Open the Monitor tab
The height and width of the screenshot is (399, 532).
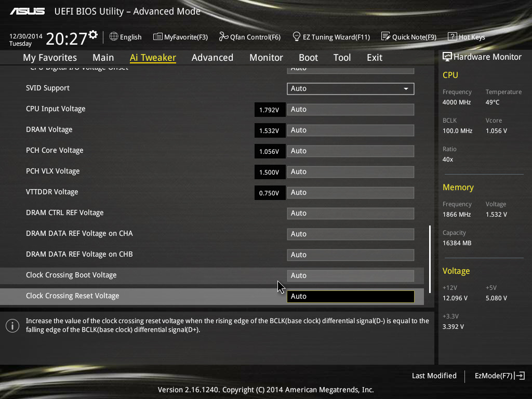tap(266, 58)
